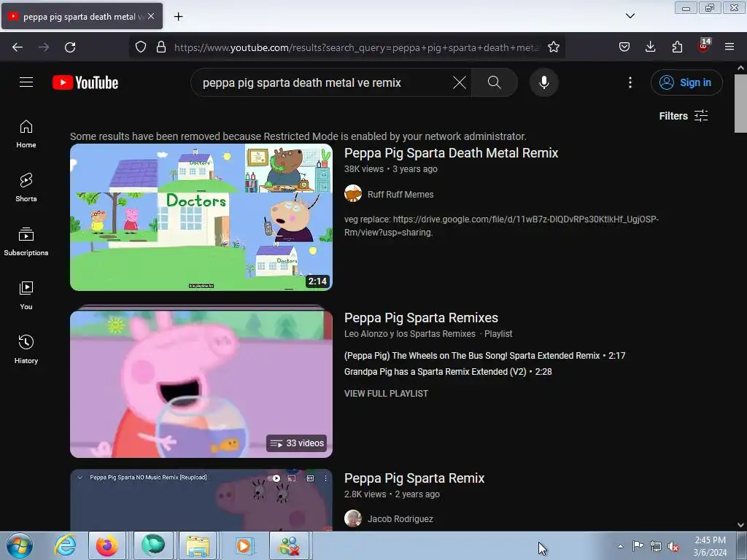
Task: Select the peppa pig sparta death metal tab
Action: click(82, 17)
